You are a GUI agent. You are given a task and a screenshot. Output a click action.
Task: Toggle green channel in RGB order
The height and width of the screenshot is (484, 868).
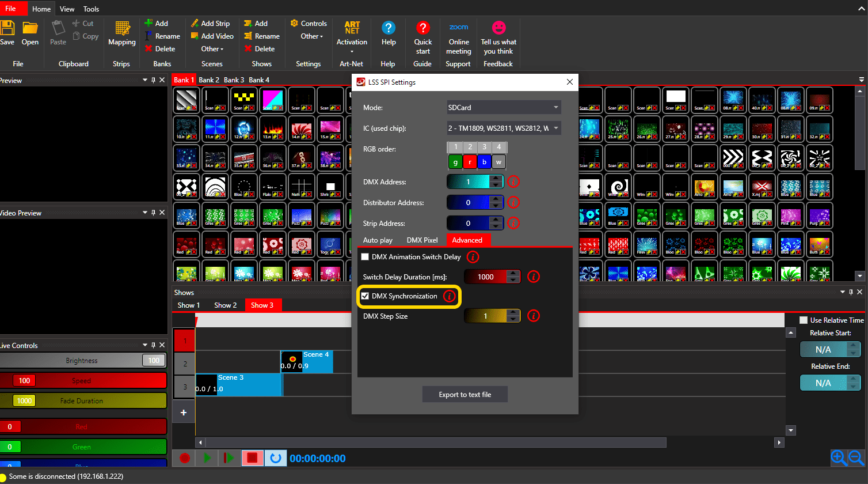[455, 162]
